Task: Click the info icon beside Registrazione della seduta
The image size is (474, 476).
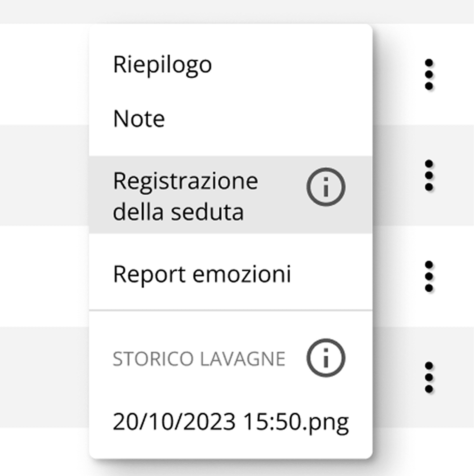Action: pos(326,187)
